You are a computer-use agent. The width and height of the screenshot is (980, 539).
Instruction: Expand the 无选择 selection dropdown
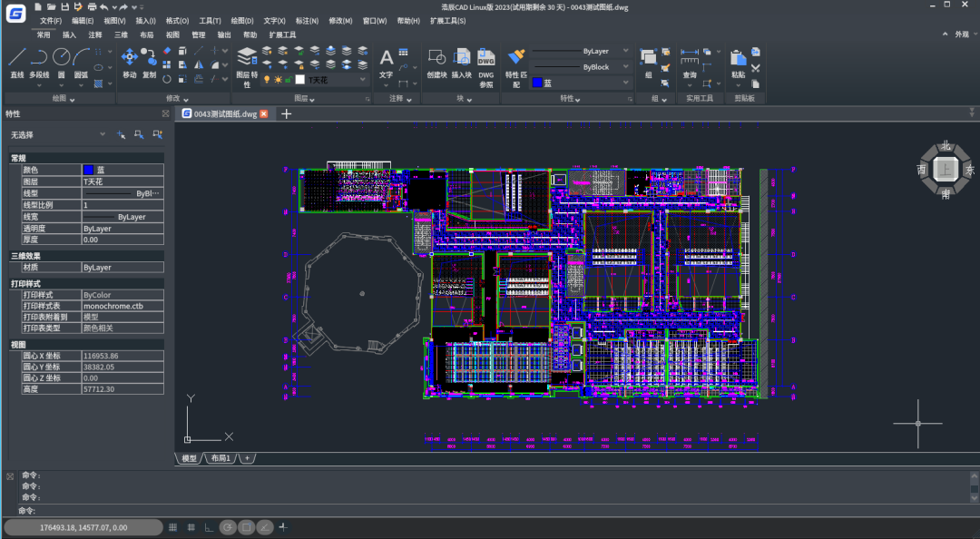pos(102,134)
